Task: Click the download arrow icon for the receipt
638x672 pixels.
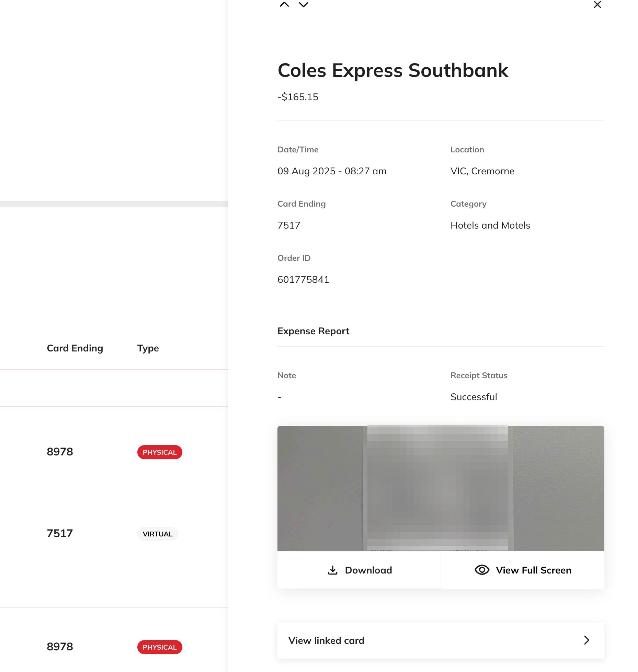Action: click(x=332, y=570)
